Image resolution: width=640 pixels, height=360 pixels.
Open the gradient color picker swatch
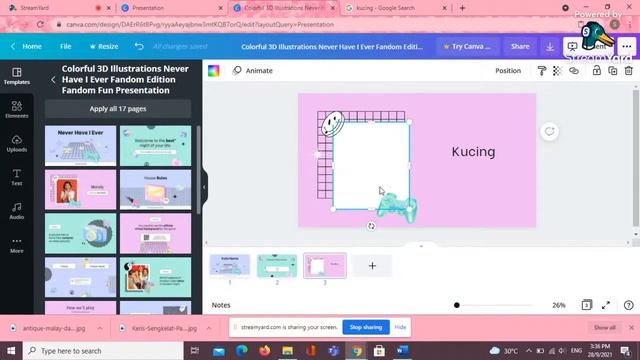[213, 71]
